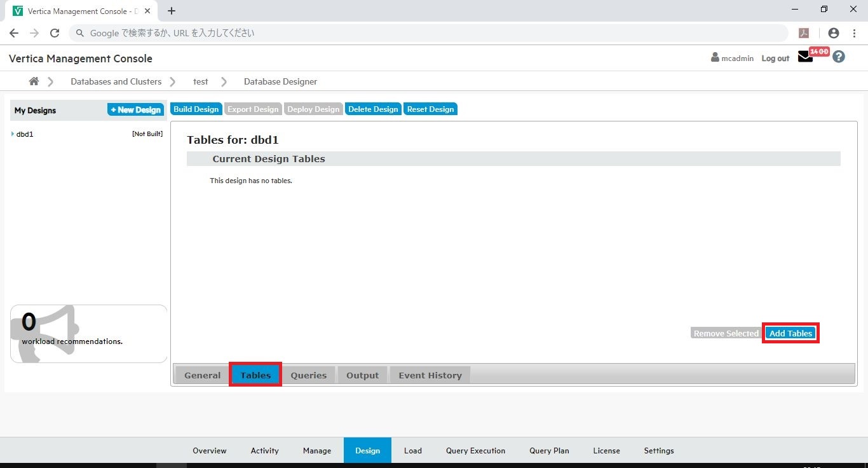868x468 pixels.
Task: Select the General tab
Action: point(202,375)
